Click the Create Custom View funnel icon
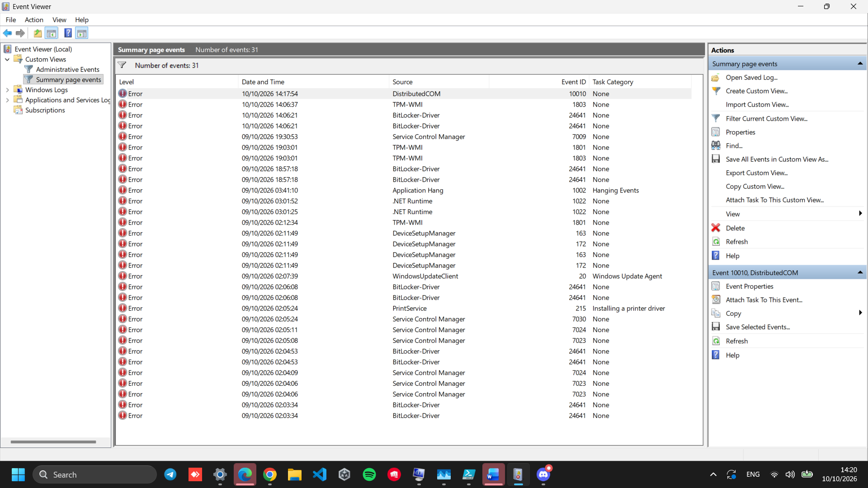Screen dimensions: 868x488 (716, 91)
